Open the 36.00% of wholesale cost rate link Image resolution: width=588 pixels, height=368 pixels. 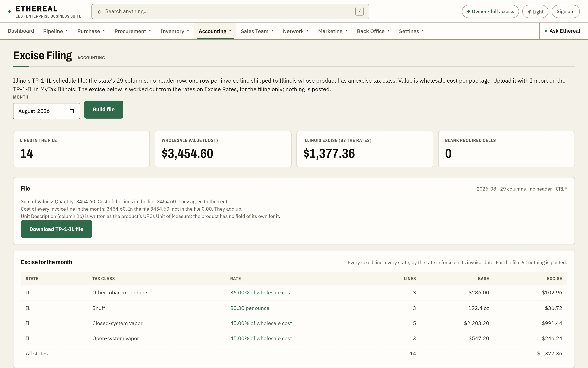(x=261, y=293)
